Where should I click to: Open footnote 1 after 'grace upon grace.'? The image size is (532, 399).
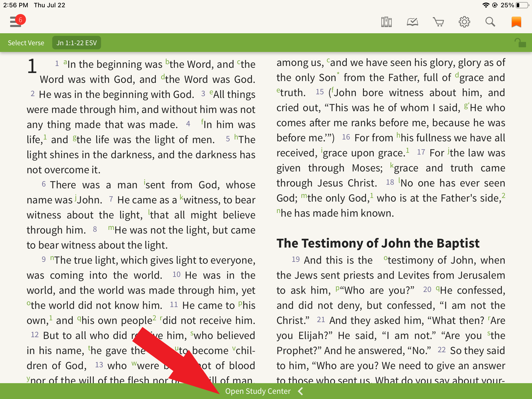tap(408, 150)
